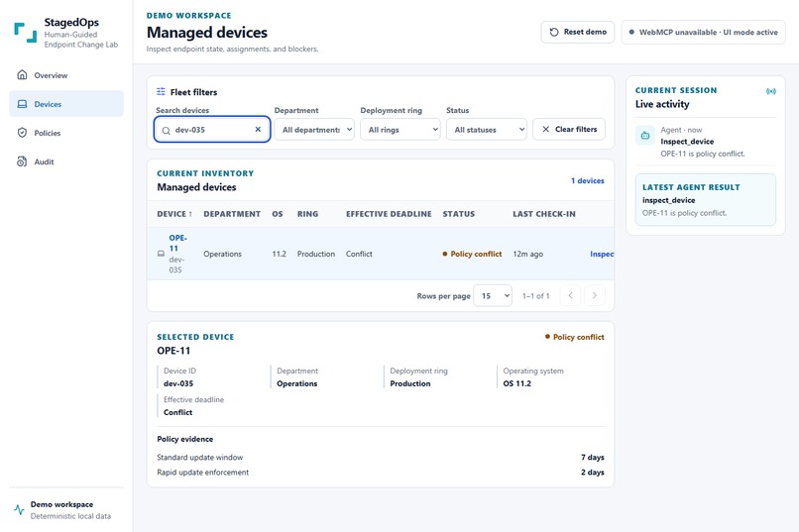Click the Policy conflict badge in Selected device

575,337
